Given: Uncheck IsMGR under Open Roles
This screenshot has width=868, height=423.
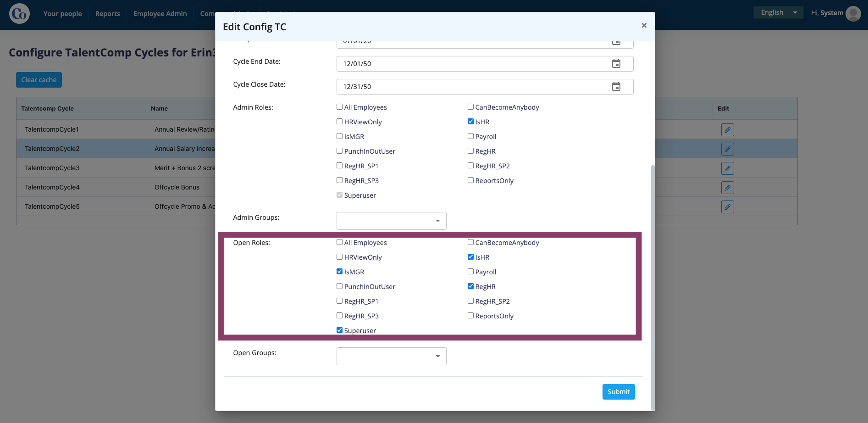Looking at the screenshot, I should [x=339, y=272].
